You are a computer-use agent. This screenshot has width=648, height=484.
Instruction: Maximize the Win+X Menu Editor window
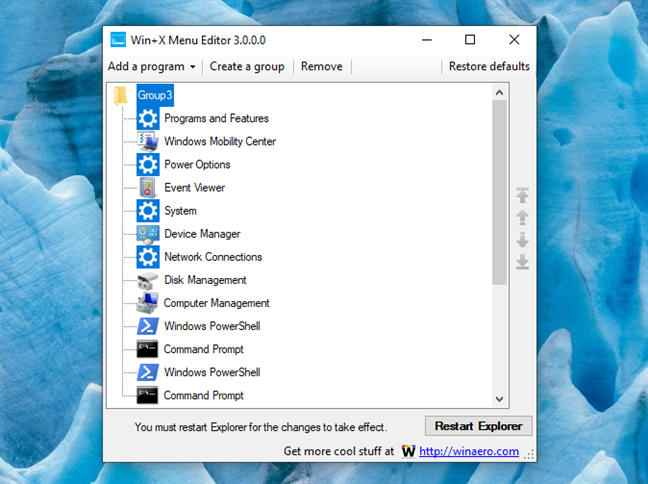point(470,40)
